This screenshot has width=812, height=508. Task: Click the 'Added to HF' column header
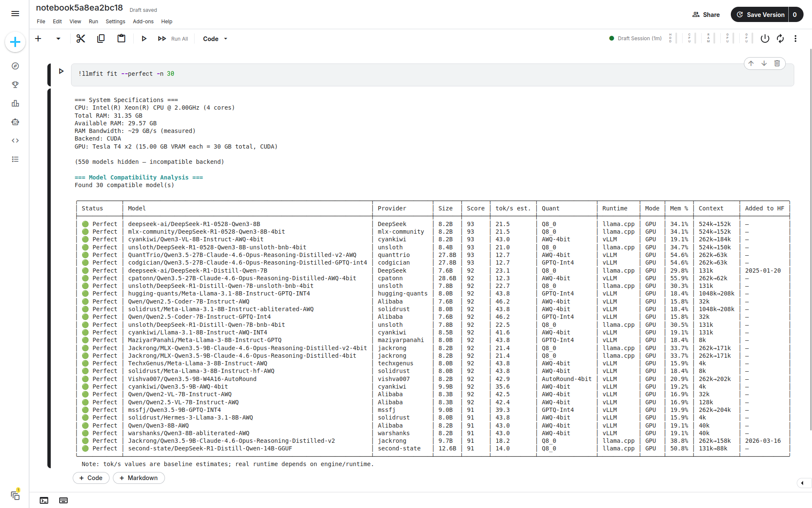[765, 208]
